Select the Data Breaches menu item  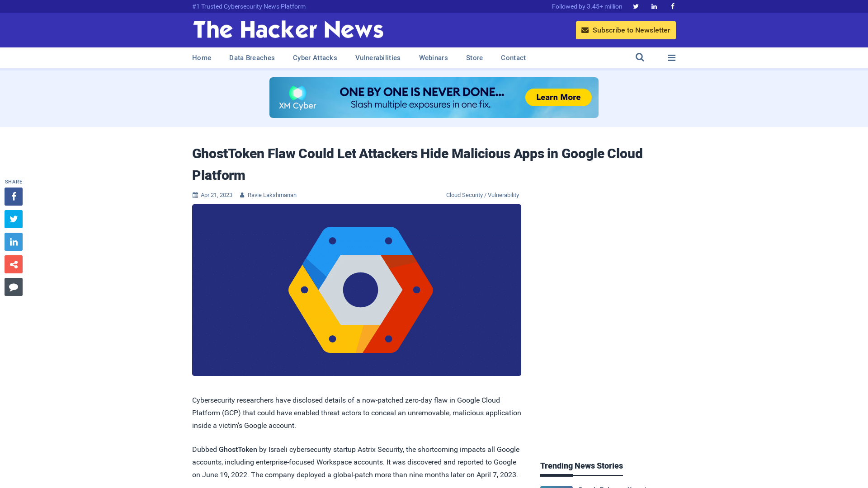[x=251, y=57]
